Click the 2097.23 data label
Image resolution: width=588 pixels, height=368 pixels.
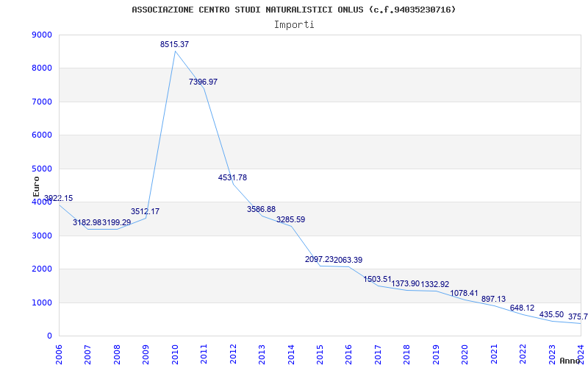319,260
